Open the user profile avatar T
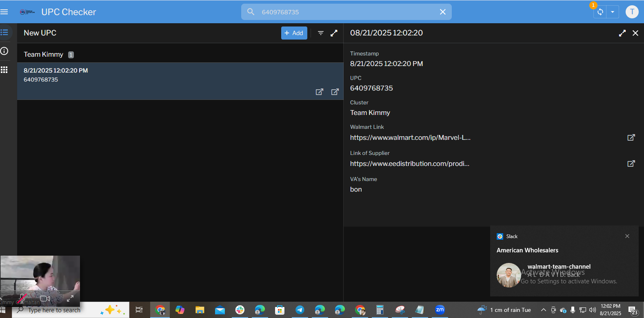The height and width of the screenshot is (318, 644). pyautogui.click(x=632, y=12)
